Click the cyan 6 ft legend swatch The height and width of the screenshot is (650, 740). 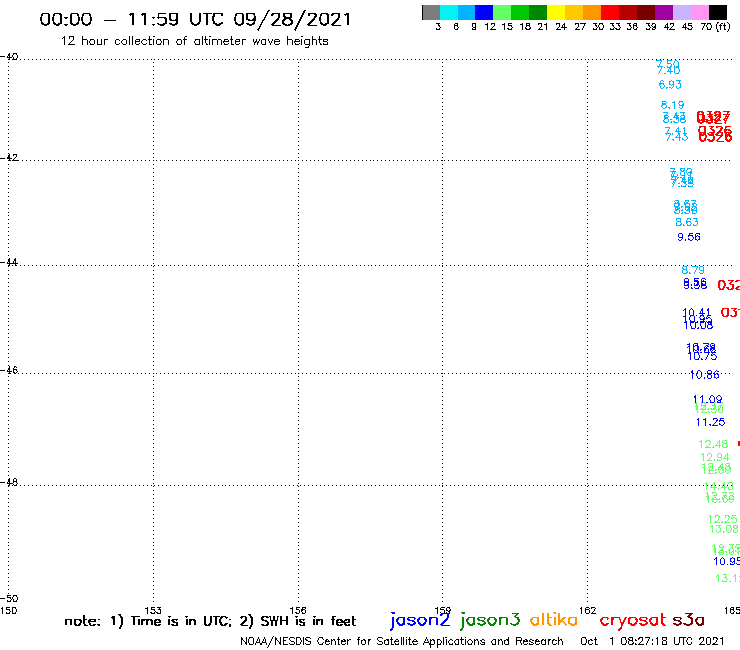point(449,12)
